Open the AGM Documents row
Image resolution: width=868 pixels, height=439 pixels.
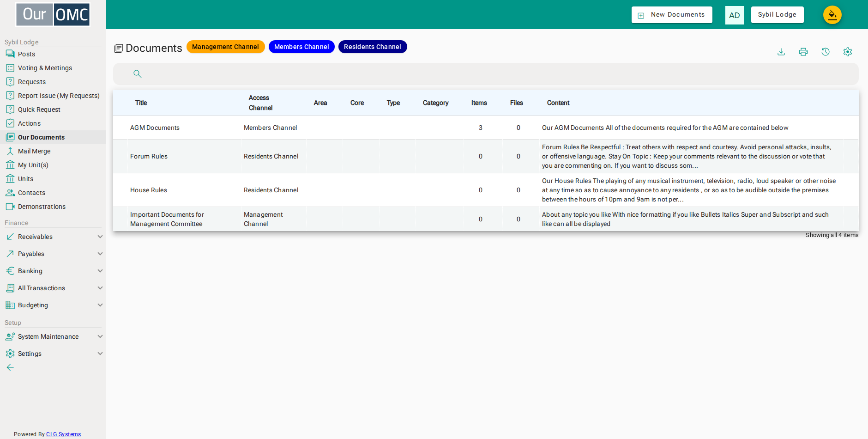pos(486,128)
